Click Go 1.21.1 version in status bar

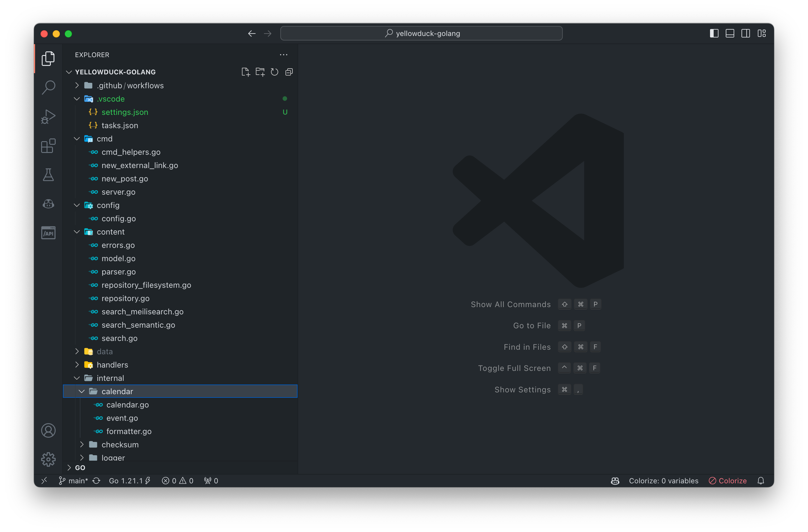click(x=130, y=480)
